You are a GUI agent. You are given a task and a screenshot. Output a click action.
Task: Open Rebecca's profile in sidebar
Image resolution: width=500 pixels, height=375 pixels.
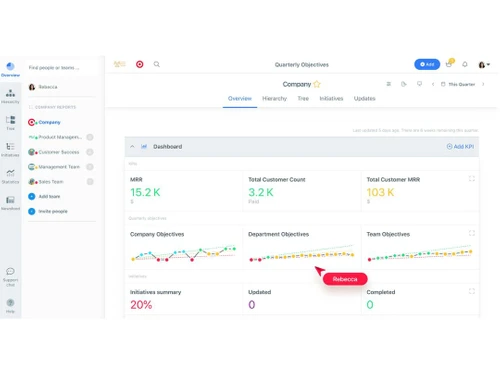[43, 87]
